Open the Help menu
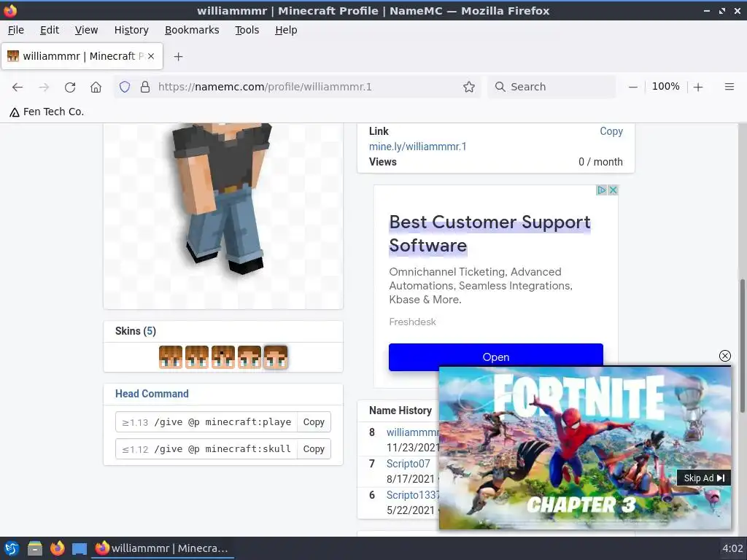The height and width of the screenshot is (560, 747). coord(286,30)
